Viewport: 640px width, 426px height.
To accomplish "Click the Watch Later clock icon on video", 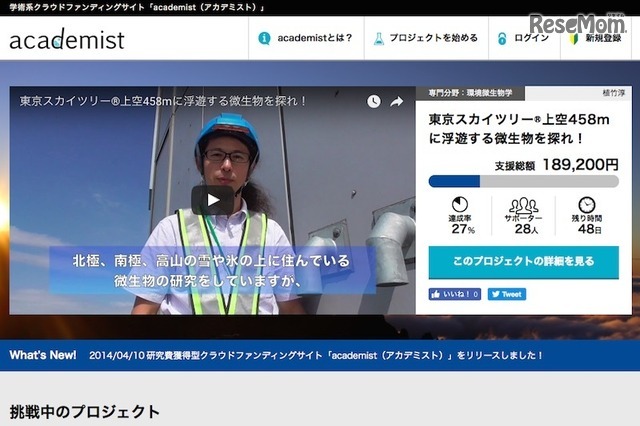I will [x=373, y=101].
